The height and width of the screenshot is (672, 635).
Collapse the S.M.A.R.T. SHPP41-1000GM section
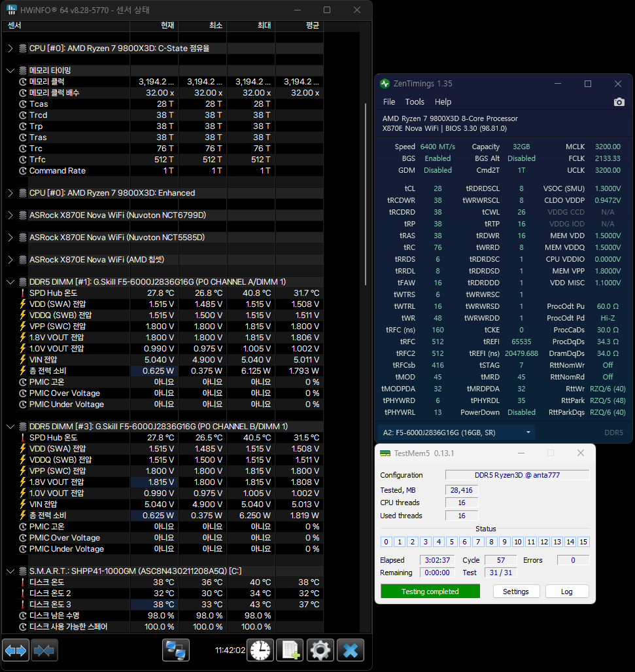point(10,571)
